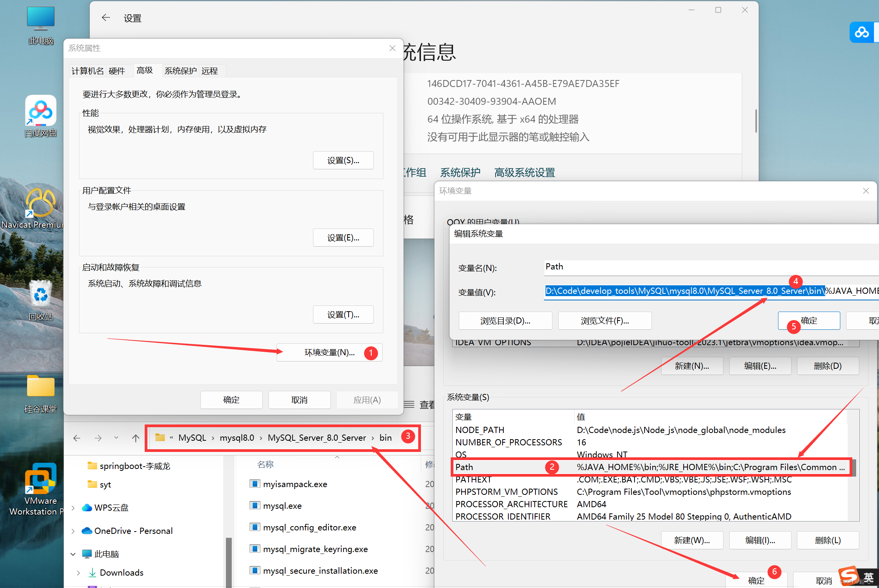The height and width of the screenshot is (588, 879).
Task: Collapse the 此电脑 tree node
Action: pos(73,554)
